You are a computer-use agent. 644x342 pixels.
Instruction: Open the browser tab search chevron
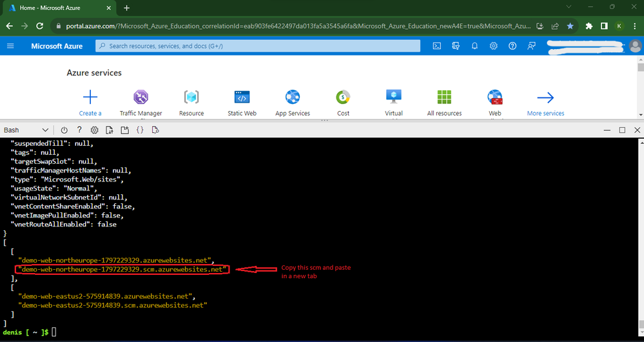(x=569, y=6)
